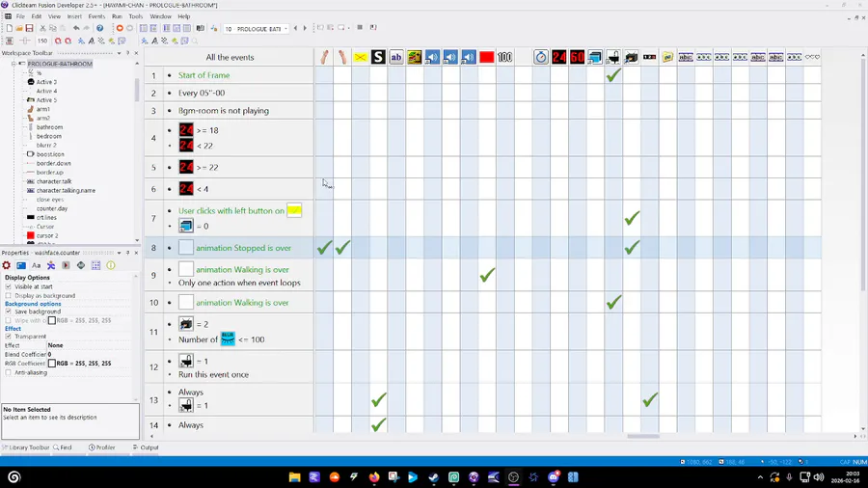This screenshot has width=868, height=488.
Task: Click the Timer stopwatch column icon
Action: pyautogui.click(x=541, y=57)
